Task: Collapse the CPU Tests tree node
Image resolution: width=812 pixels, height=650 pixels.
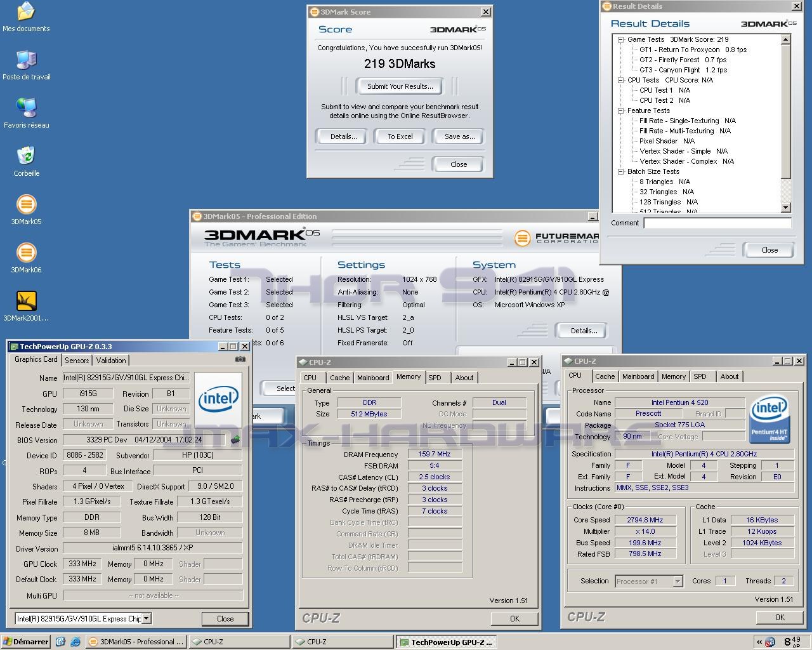Action: (621, 80)
